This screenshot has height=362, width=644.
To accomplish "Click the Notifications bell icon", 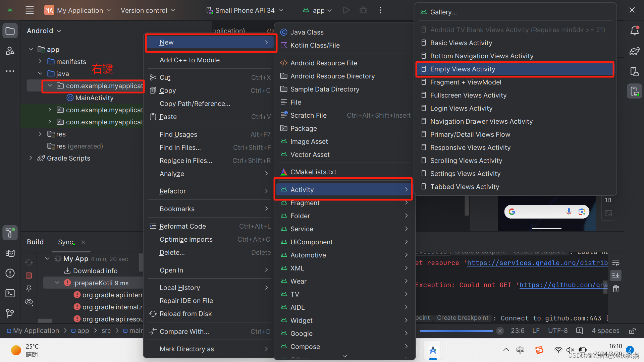I will [x=634, y=31].
